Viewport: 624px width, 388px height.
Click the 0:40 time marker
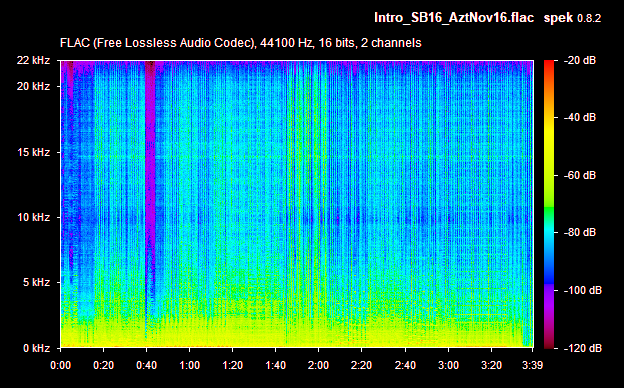(x=146, y=365)
